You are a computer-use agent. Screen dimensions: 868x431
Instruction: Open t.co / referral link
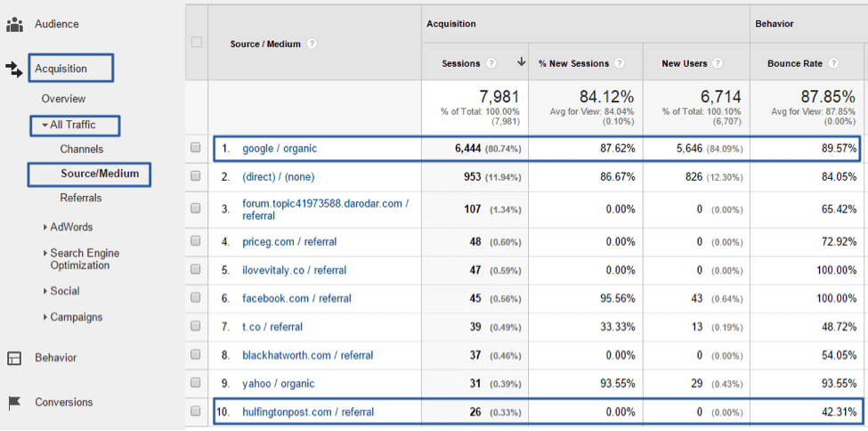click(x=272, y=327)
